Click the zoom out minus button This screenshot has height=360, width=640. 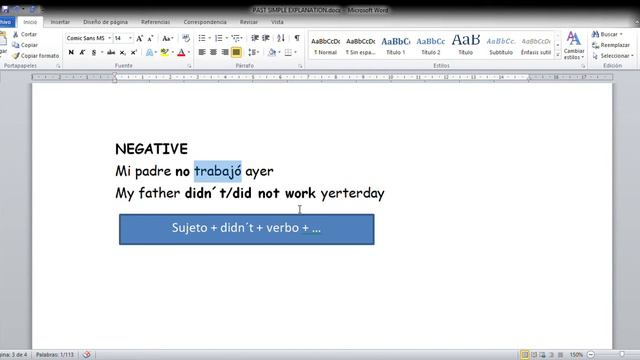(591, 355)
